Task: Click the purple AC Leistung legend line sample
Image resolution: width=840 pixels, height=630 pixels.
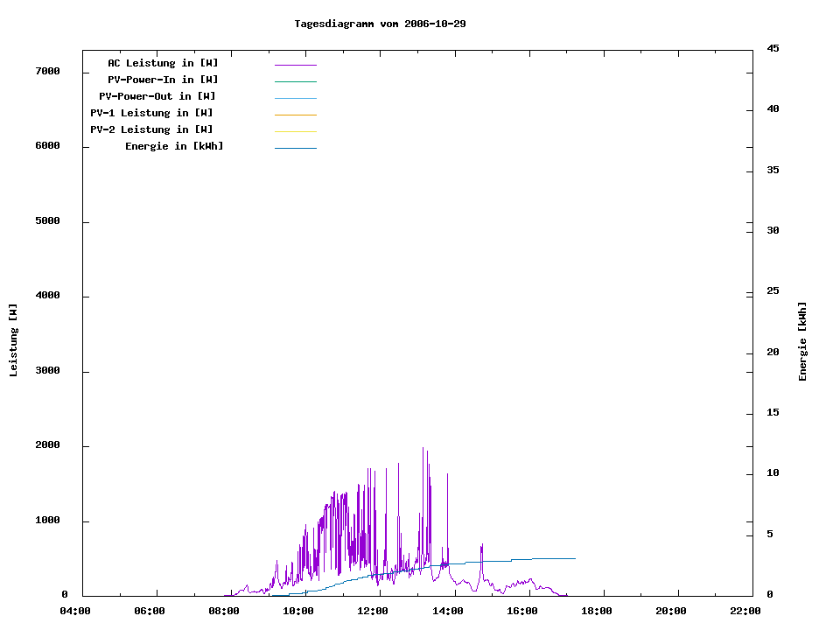Action: [295, 65]
